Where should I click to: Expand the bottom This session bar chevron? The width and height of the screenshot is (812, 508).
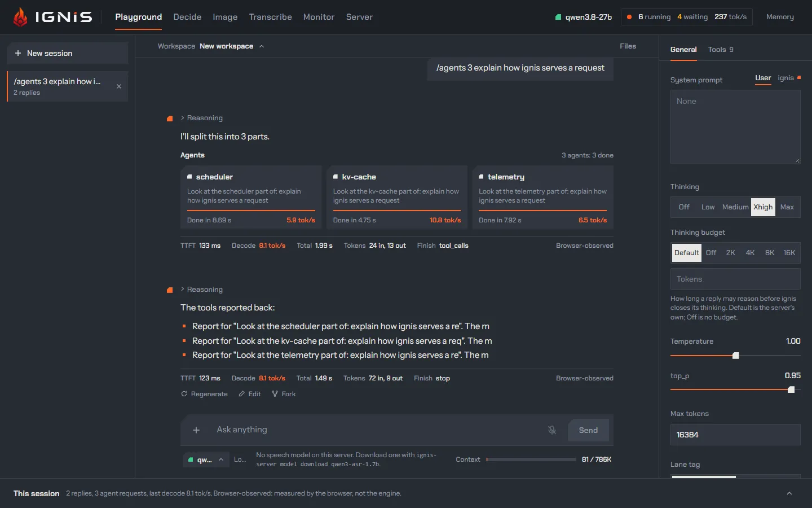click(x=789, y=493)
